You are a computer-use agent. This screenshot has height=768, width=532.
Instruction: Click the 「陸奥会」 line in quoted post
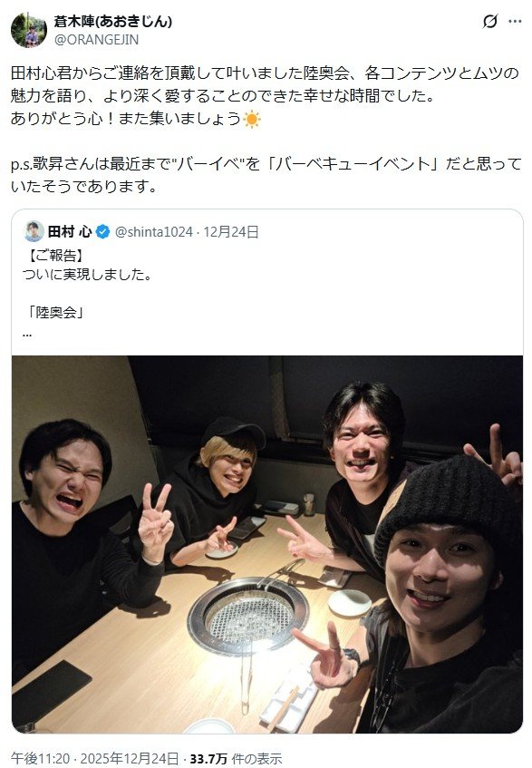tap(55, 313)
